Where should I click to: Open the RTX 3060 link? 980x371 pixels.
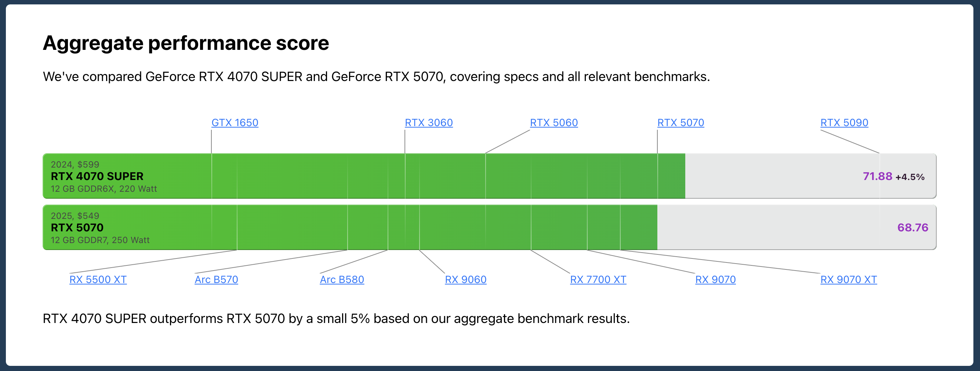click(x=429, y=123)
